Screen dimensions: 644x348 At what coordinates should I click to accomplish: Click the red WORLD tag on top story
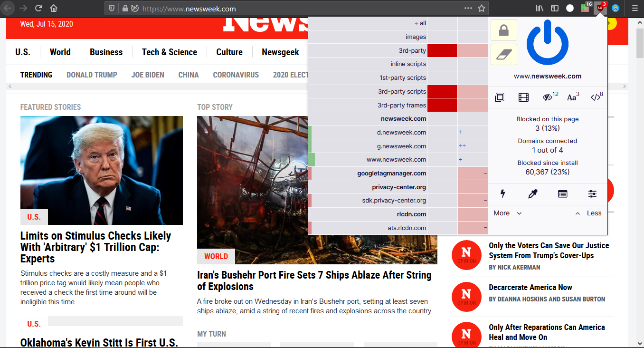click(x=216, y=256)
